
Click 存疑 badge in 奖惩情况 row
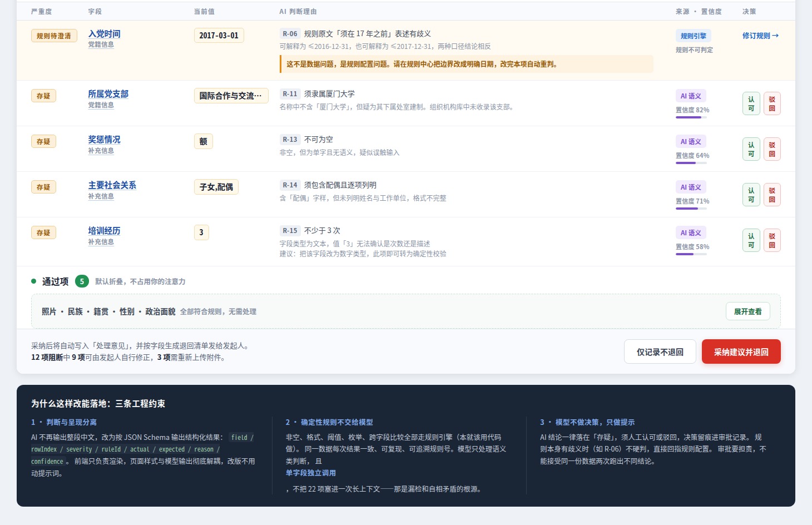[x=43, y=142]
